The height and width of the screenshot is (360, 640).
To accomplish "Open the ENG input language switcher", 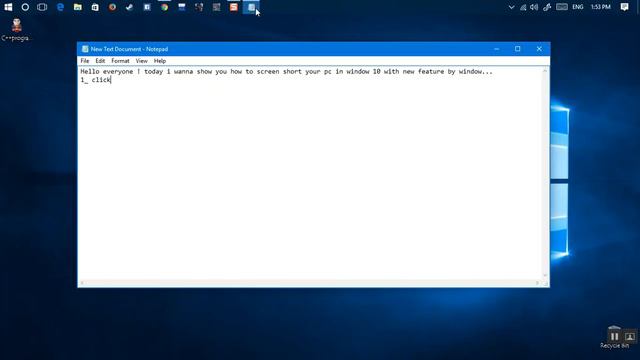I will click(578, 7).
